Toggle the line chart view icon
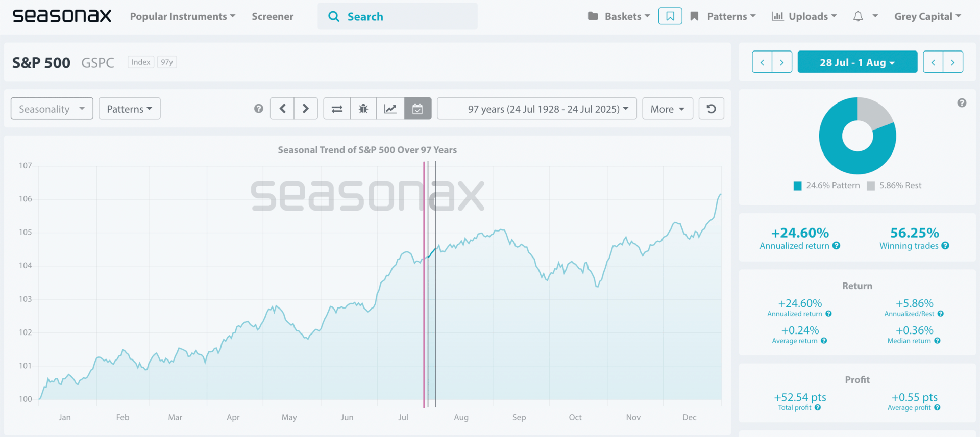Screen dimensions: 980x437 pos(390,109)
